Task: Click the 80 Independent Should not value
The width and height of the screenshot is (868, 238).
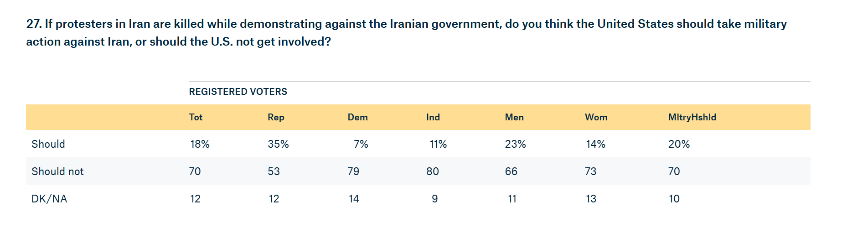Action: [433, 171]
